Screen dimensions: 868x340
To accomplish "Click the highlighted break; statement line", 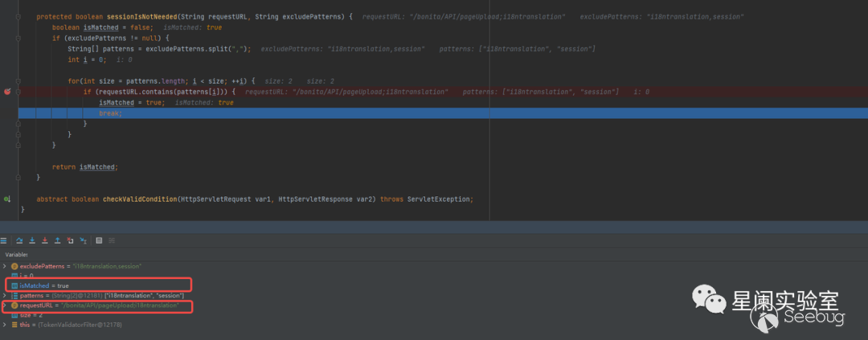I will [110, 113].
